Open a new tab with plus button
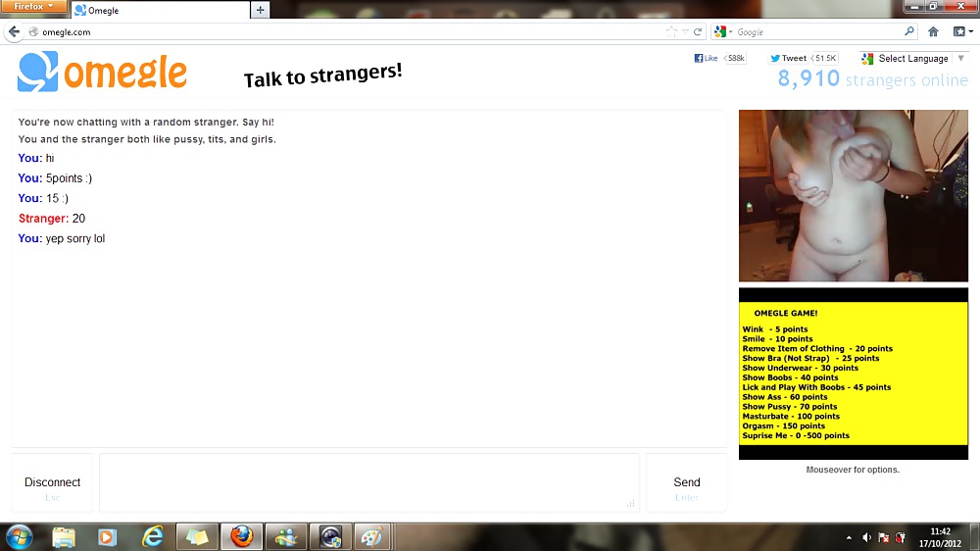Screen dimensions: 980x551 pyautogui.click(x=260, y=10)
